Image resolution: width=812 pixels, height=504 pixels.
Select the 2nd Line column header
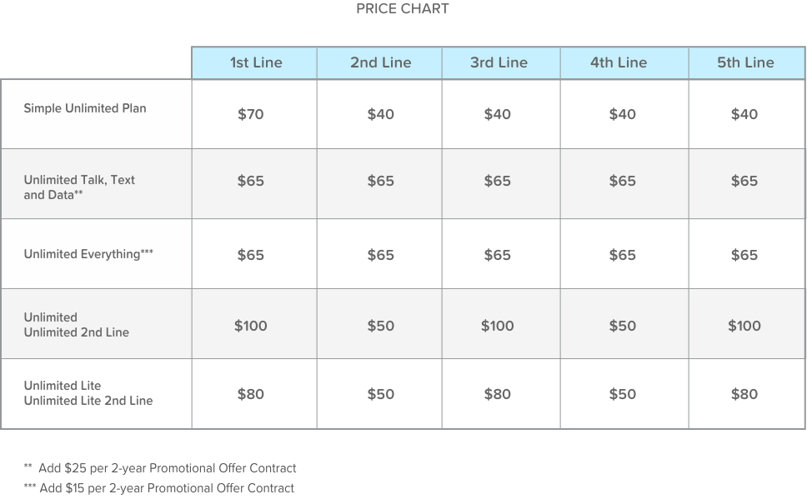tap(380, 62)
